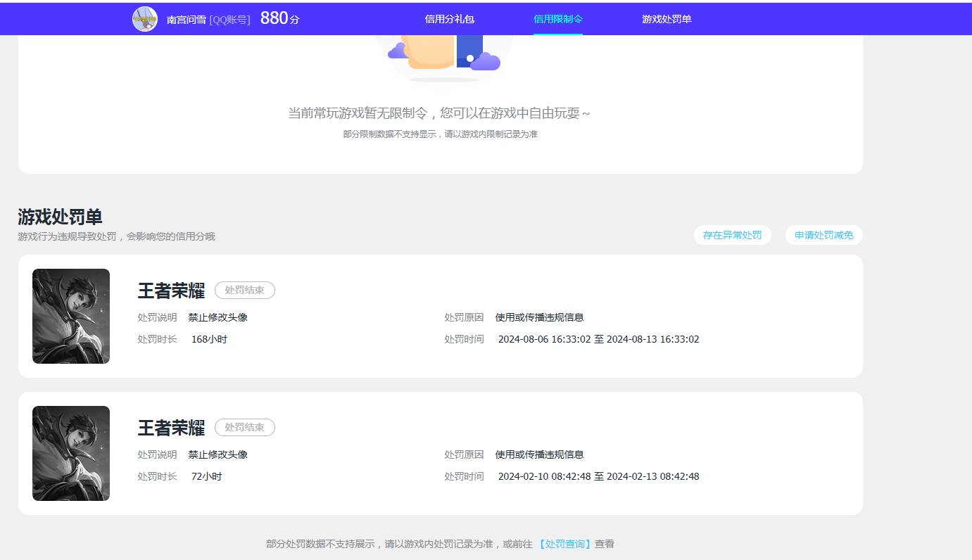Click the 存在异常处罚 button

732,235
